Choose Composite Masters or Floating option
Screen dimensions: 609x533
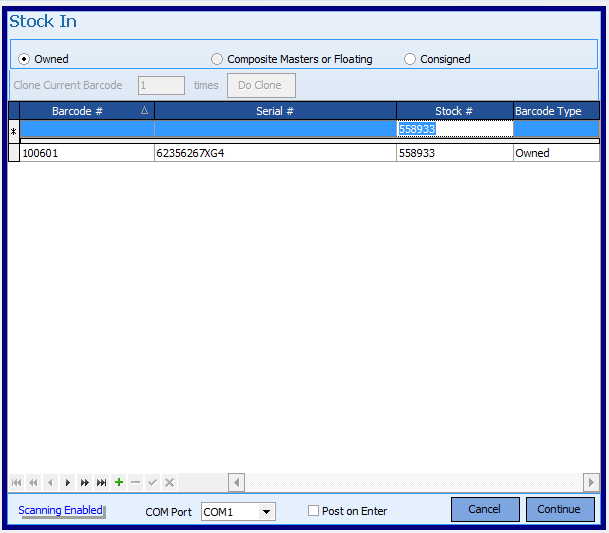(x=217, y=59)
